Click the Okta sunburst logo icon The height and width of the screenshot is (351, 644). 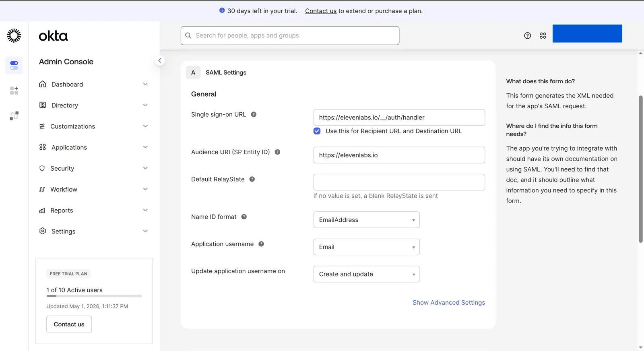click(14, 36)
